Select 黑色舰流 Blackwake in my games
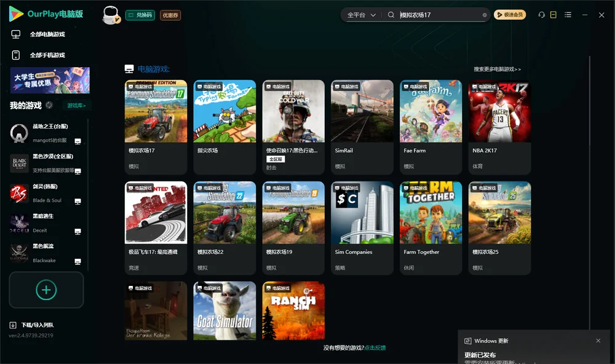The height and width of the screenshot is (364, 615). 46,253
